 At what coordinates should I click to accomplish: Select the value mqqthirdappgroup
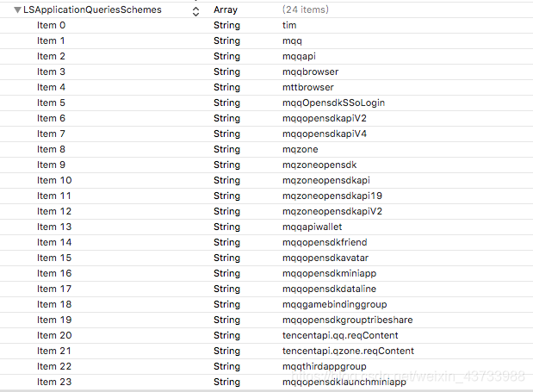coord(325,367)
